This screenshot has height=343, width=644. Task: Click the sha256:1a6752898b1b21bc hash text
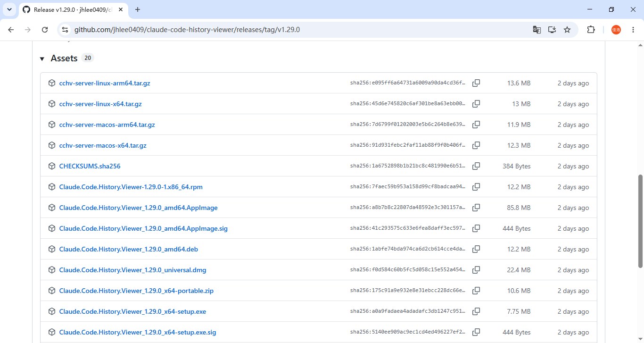408,166
